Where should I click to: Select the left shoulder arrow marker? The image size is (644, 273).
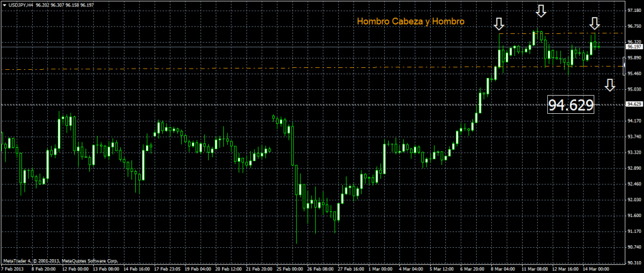point(499,24)
